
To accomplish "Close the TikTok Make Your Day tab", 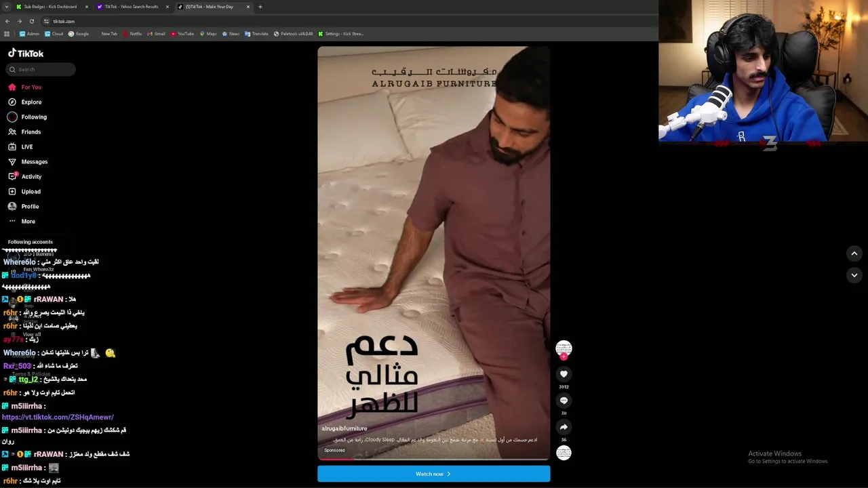I will click(x=248, y=7).
